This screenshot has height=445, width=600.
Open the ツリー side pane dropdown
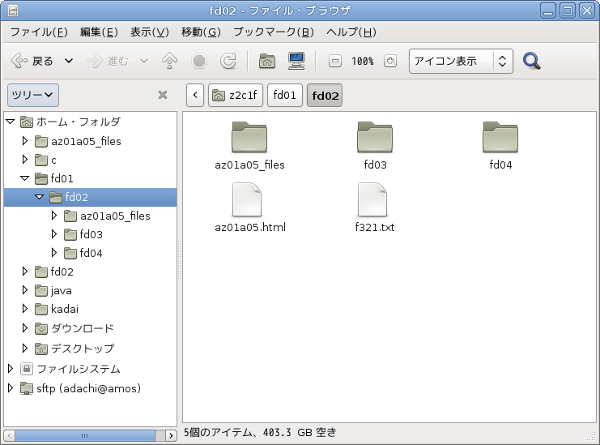click(33, 95)
